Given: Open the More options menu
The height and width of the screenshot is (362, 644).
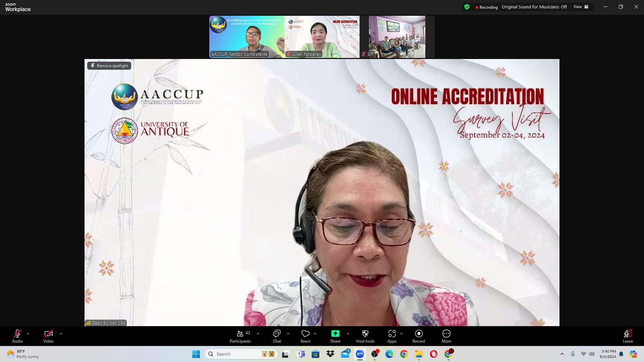Looking at the screenshot, I should tap(446, 336).
